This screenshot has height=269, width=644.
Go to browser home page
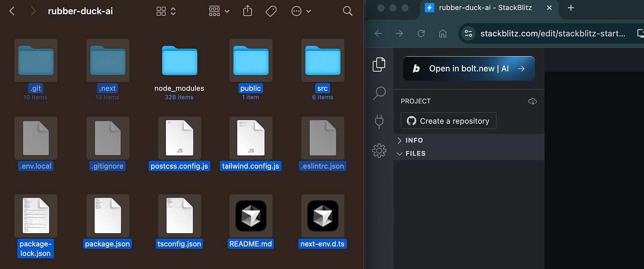click(x=442, y=34)
